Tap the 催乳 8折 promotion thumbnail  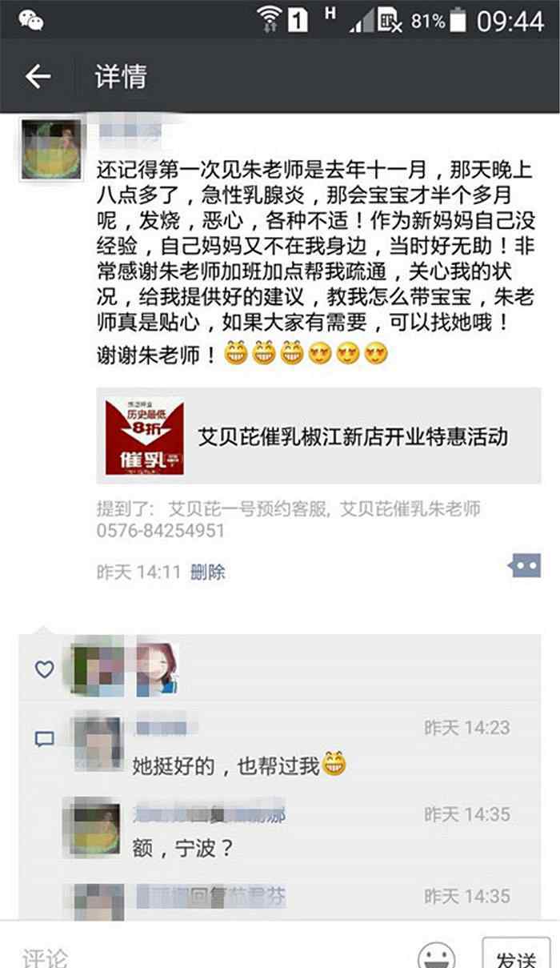pos(145,437)
